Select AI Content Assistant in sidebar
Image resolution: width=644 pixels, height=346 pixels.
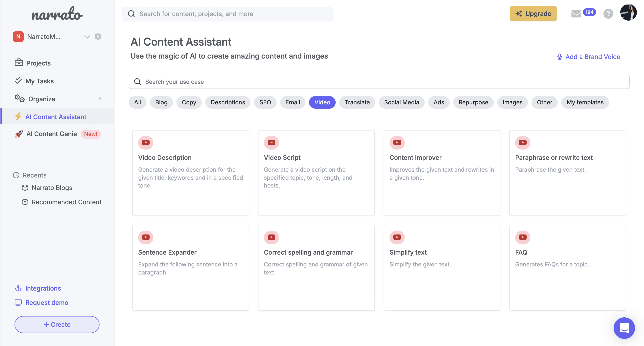57,116
